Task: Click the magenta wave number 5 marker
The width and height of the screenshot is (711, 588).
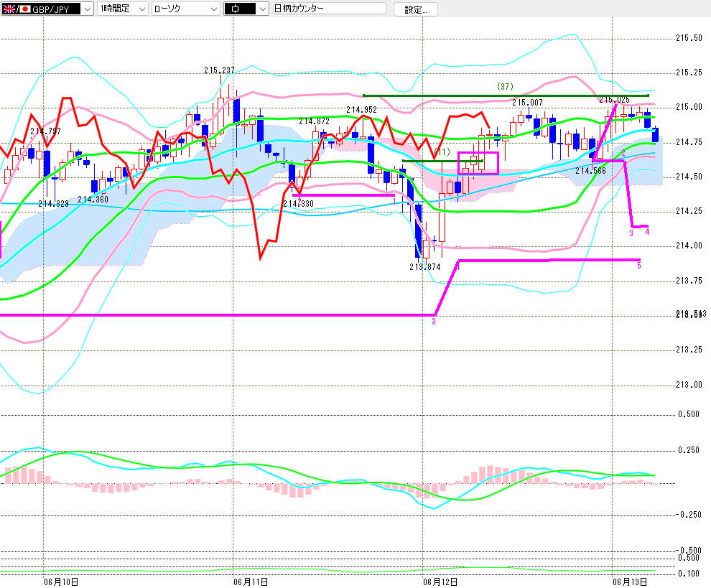Action: [x=639, y=265]
